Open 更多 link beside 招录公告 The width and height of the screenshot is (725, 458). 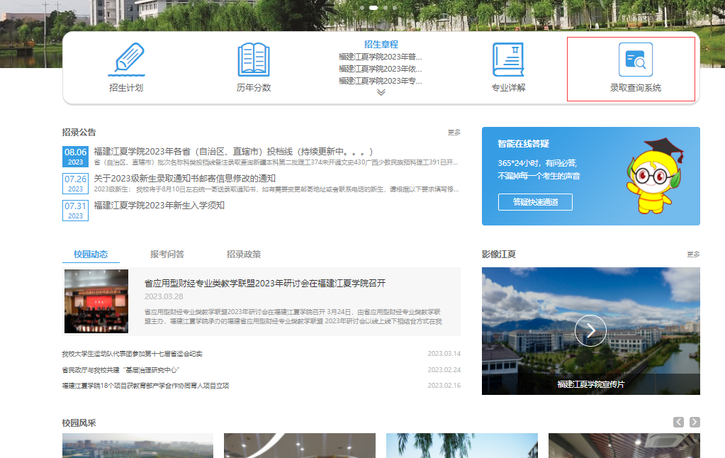[454, 132]
